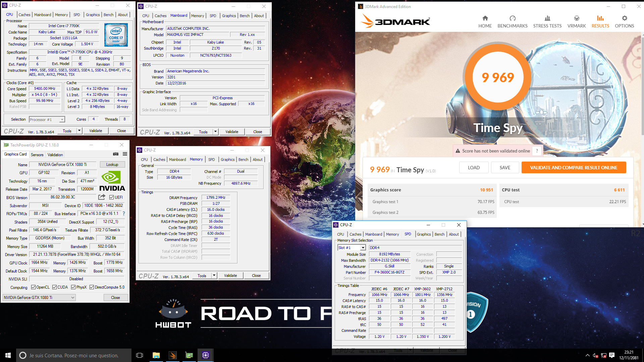Toggle UEFI checkbox in GPU-Z
This screenshot has height=362, width=644.
111,197
